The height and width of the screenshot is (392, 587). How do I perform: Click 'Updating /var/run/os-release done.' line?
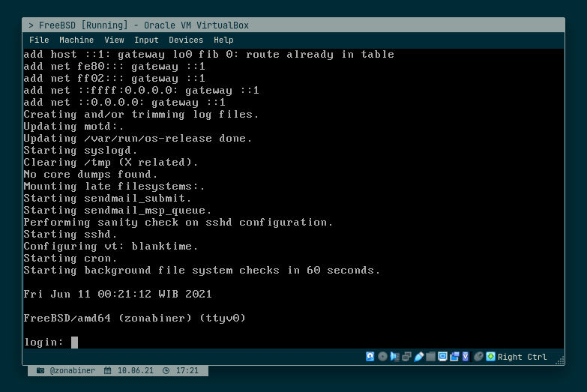coord(138,139)
